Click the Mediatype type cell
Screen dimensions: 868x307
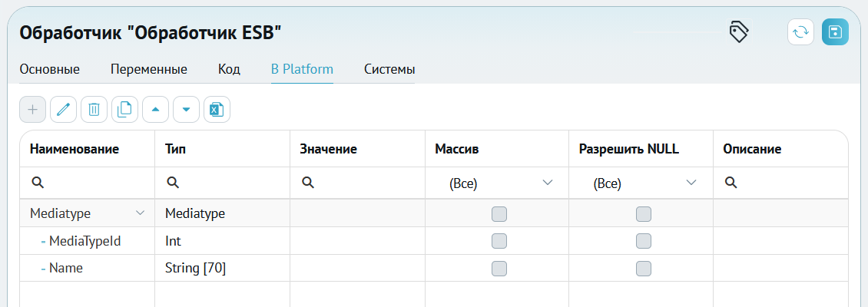tap(223, 213)
